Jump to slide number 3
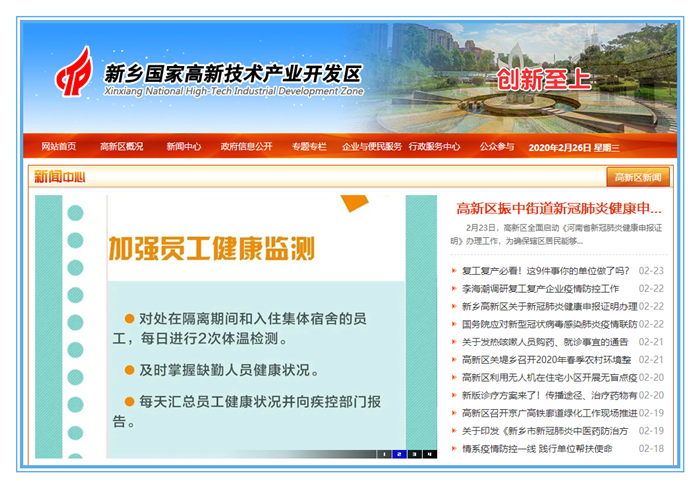The image size is (700, 488). 413,453
